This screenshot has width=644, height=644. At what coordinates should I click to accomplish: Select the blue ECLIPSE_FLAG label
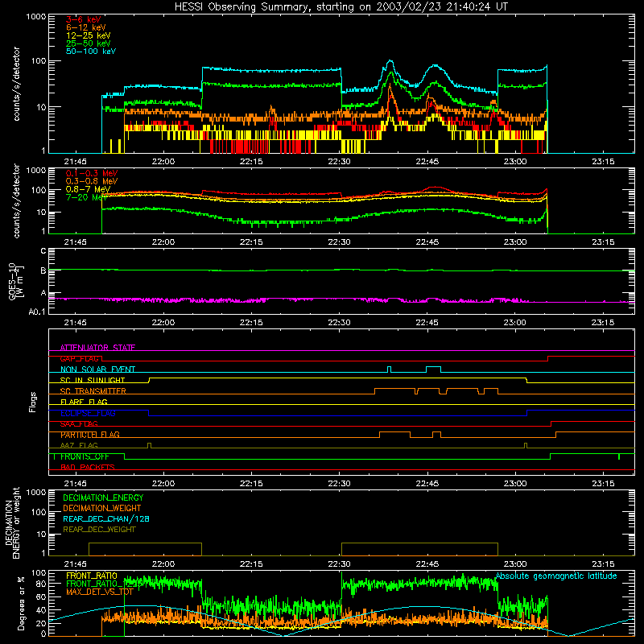[x=88, y=413]
